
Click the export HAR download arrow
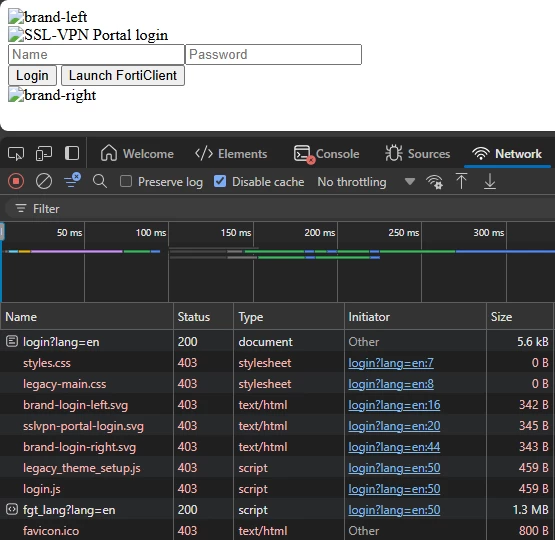click(490, 181)
